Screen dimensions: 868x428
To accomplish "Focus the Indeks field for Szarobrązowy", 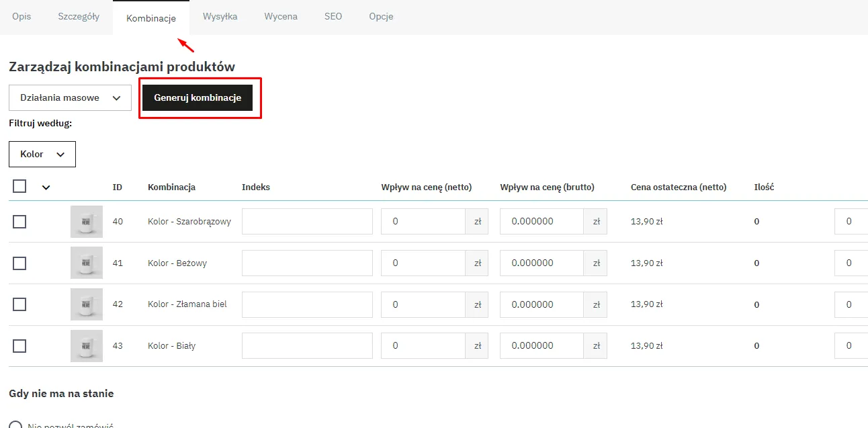I will [x=307, y=222].
